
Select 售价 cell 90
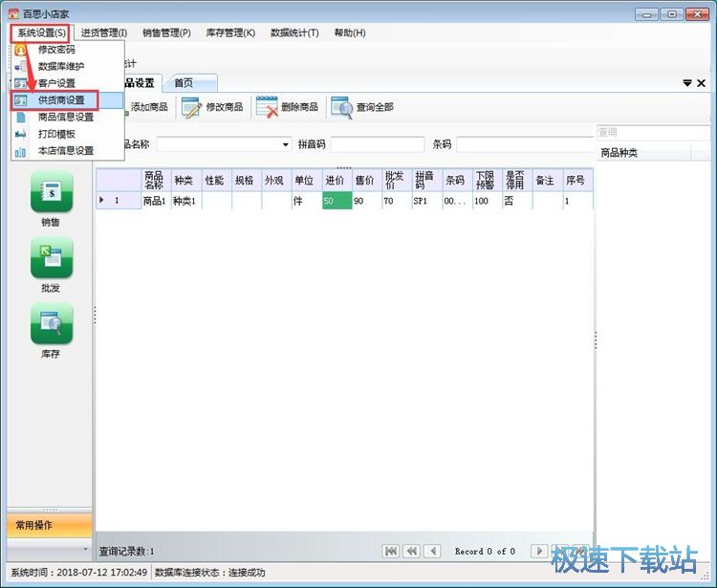366,201
